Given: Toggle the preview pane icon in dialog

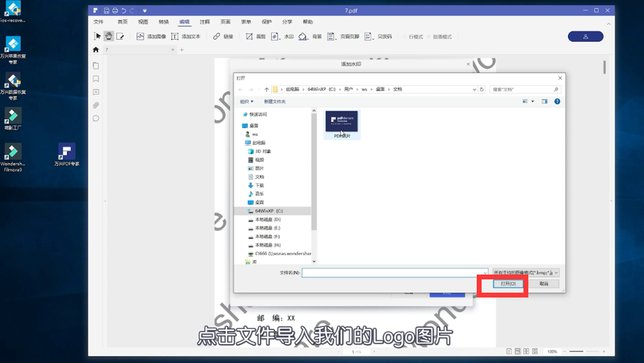Looking at the screenshot, I should (x=544, y=102).
